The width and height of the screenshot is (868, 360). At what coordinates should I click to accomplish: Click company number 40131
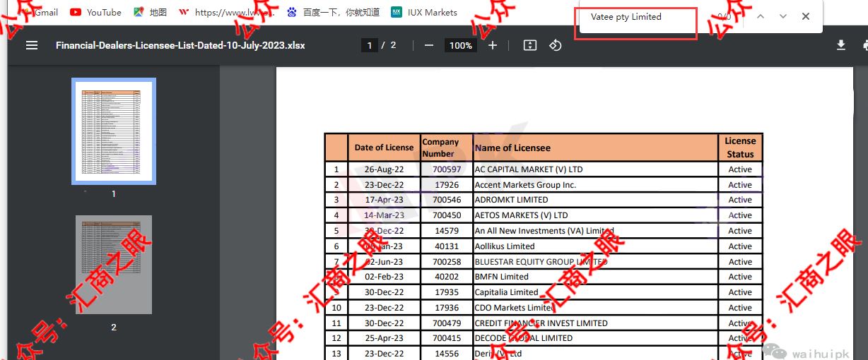(x=447, y=246)
